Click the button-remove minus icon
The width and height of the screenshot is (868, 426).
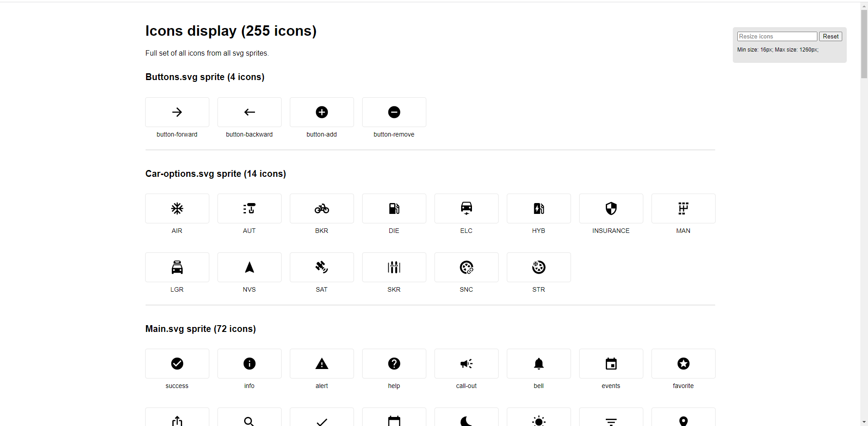(394, 112)
